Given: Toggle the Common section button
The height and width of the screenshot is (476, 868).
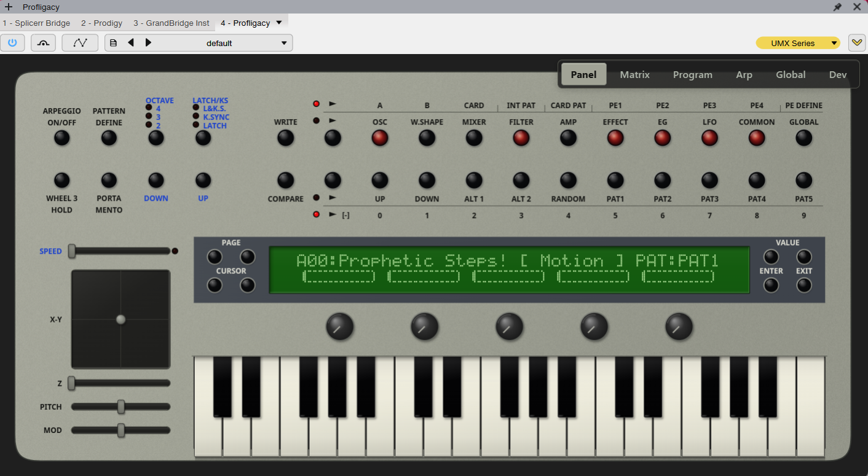Looking at the screenshot, I should [x=757, y=138].
